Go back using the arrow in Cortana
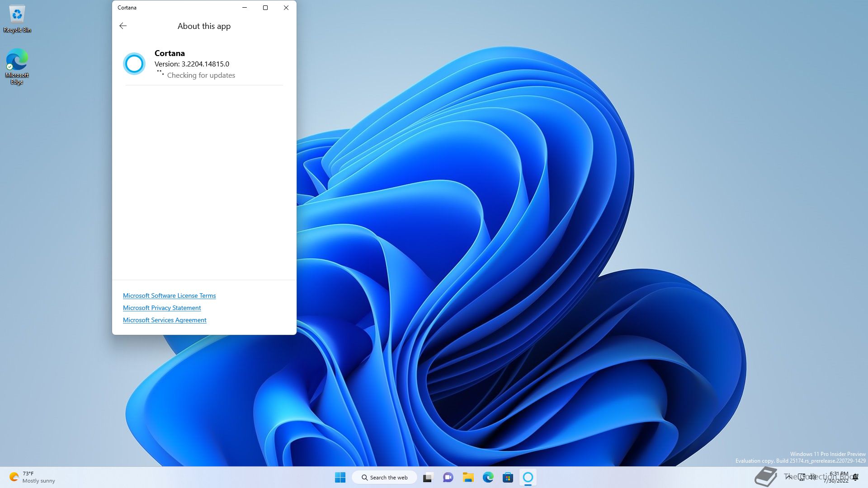 (123, 26)
